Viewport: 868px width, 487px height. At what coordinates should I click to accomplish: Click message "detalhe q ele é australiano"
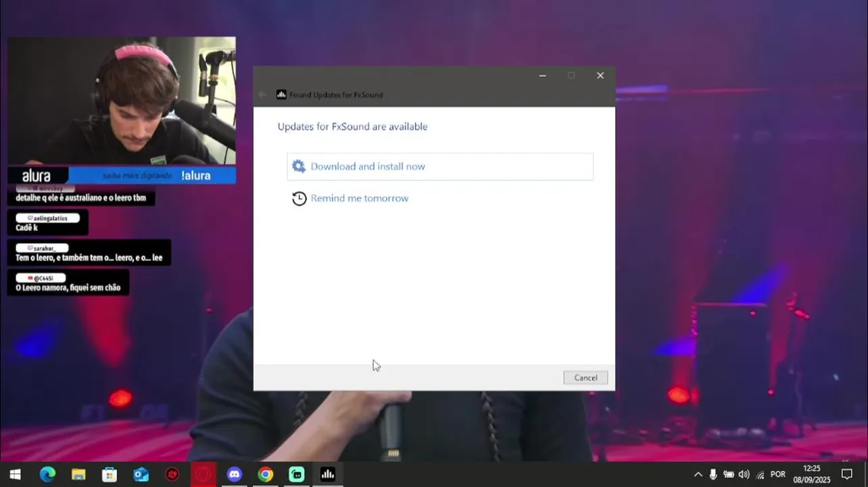(x=81, y=198)
